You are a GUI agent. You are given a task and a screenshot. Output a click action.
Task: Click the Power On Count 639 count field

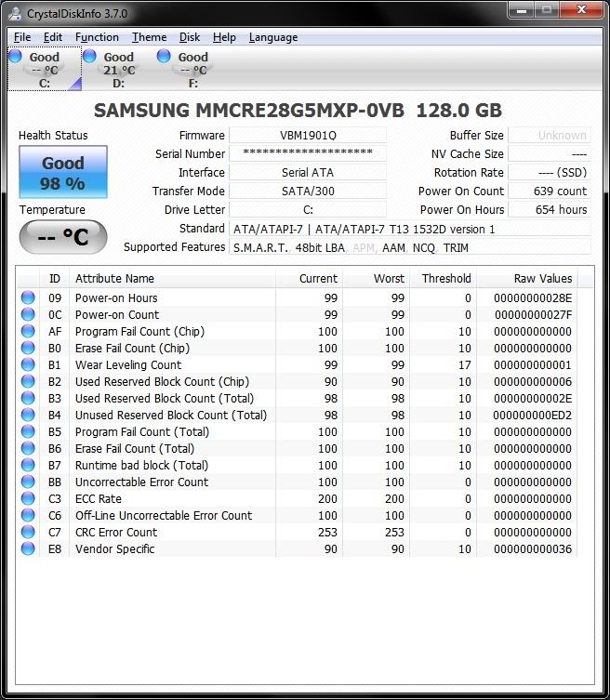(x=550, y=192)
